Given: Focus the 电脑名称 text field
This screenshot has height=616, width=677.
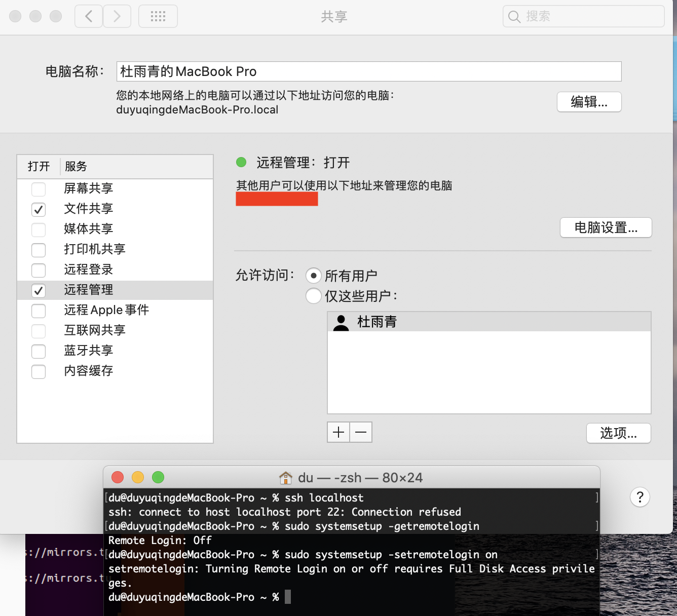Looking at the screenshot, I should point(369,71).
